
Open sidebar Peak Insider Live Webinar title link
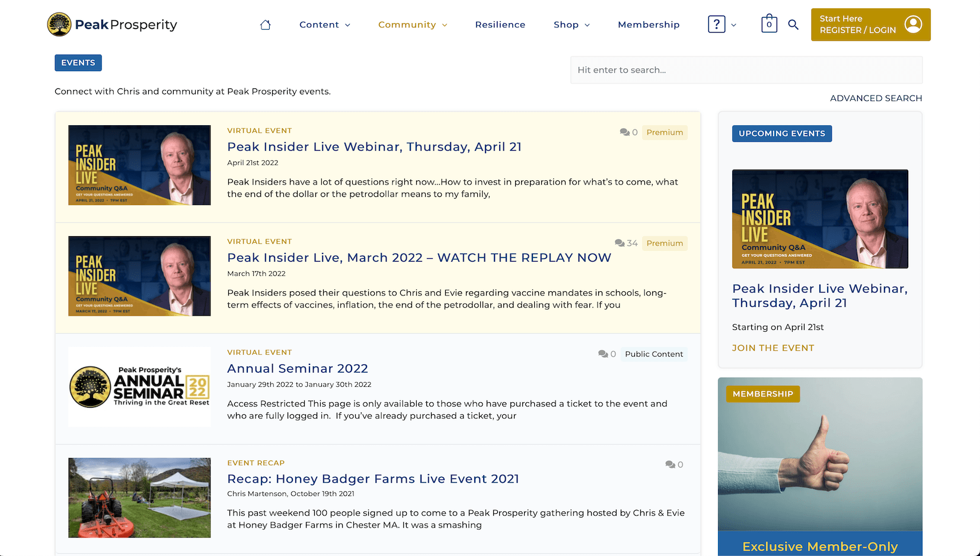819,296
